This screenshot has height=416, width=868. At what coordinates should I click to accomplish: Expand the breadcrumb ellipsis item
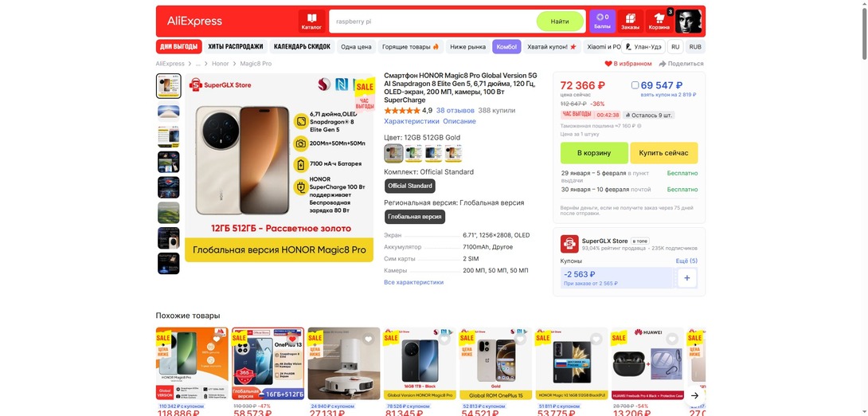tap(198, 64)
